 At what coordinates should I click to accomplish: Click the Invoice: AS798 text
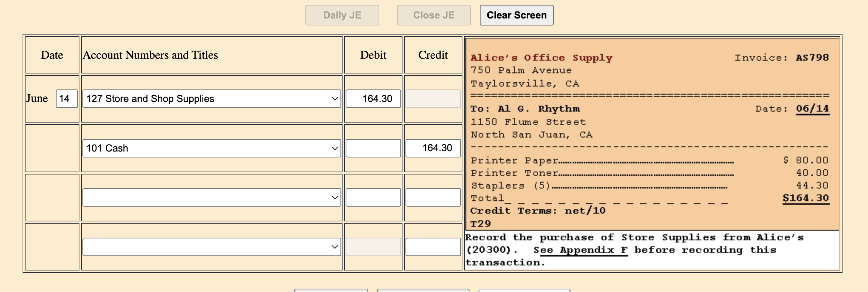point(781,58)
